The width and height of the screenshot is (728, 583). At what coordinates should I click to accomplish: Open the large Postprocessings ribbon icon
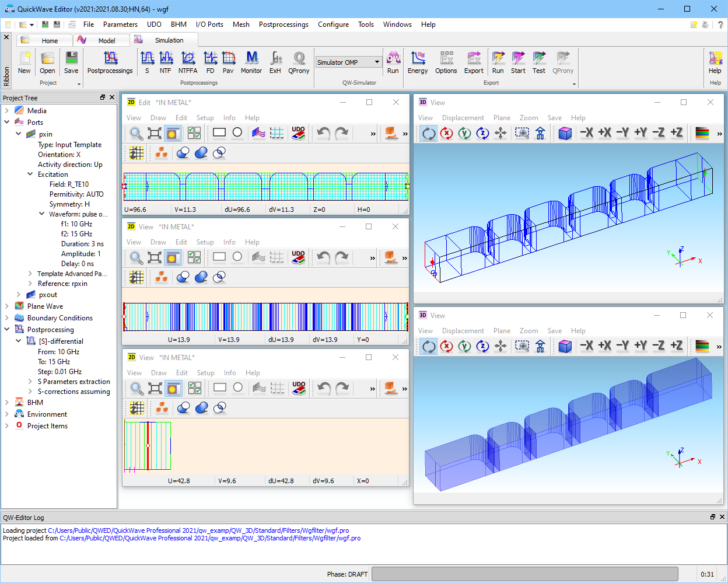[x=110, y=62]
